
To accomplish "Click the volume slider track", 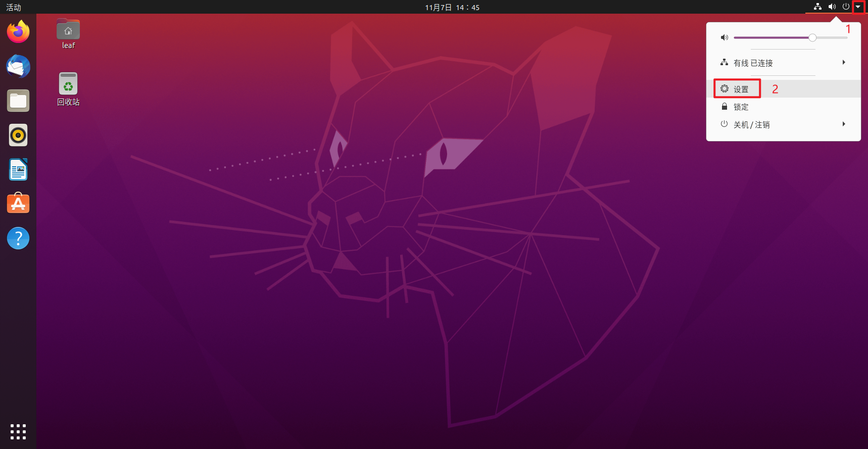I will tap(791, 37).
